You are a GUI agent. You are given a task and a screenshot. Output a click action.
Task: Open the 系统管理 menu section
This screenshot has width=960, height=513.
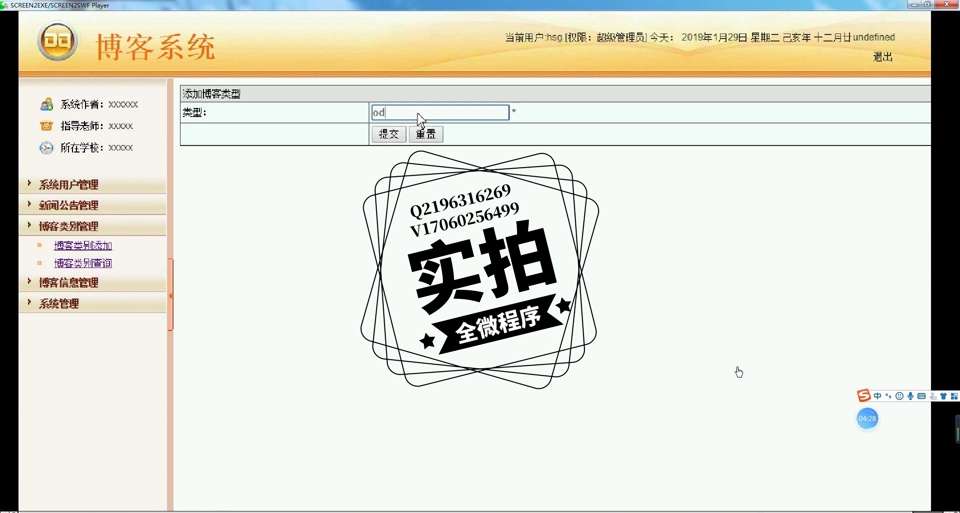[x=58, y=304]
